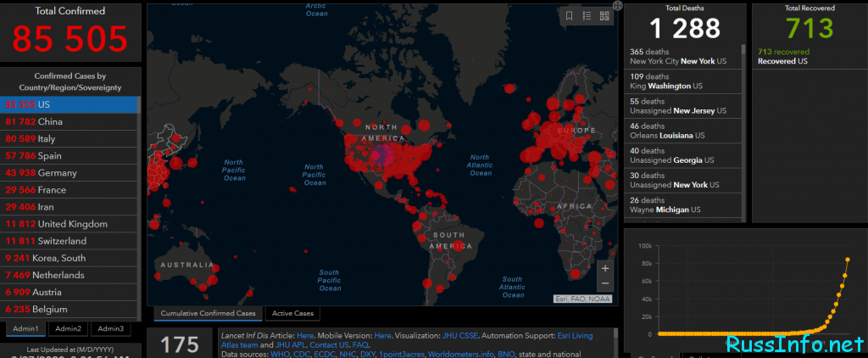
Task: Open the BNO data source link
Action: tap(506, 354)
